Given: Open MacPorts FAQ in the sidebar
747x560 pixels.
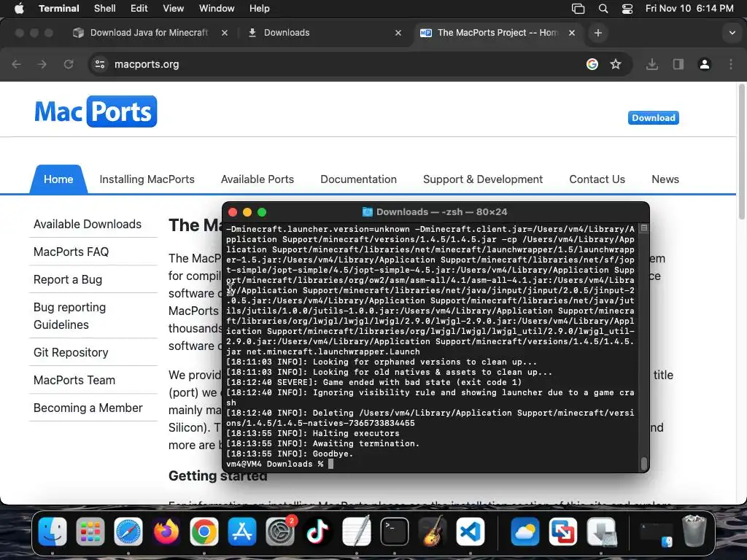Looking at the screenshot, I should (71, 252).
